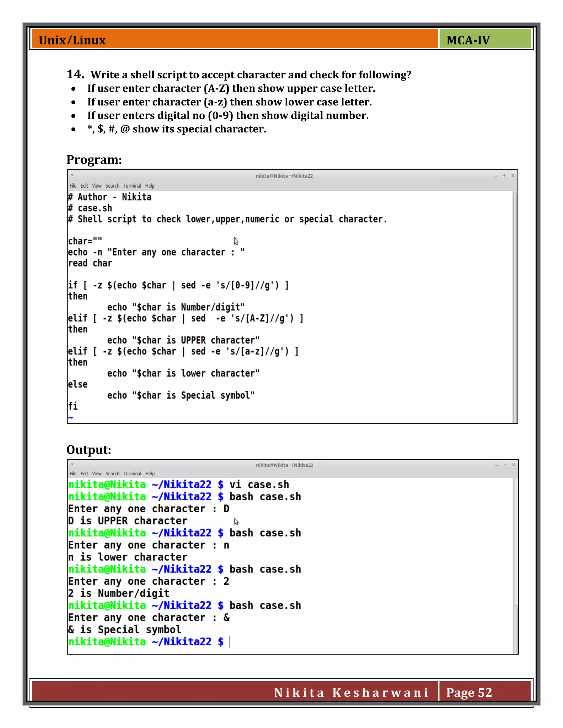Click the sed '[A-Z]' elif condition line

coord(186,318)
